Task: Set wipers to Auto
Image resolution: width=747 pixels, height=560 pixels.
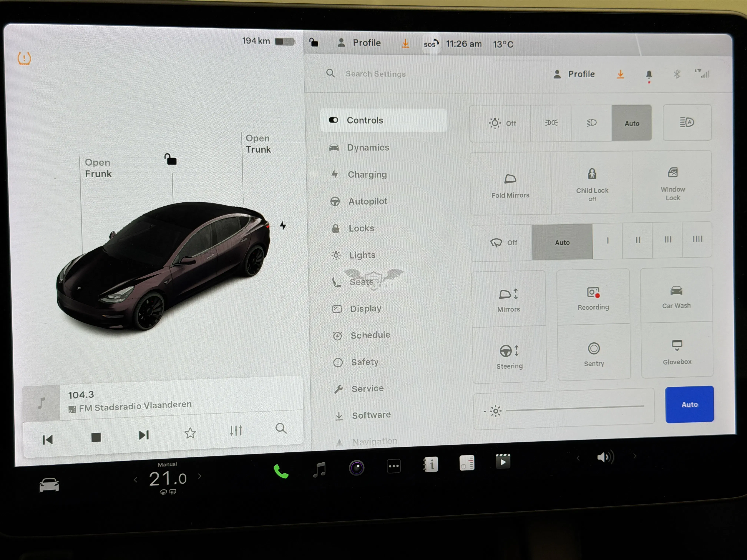Action: point(562,242)
